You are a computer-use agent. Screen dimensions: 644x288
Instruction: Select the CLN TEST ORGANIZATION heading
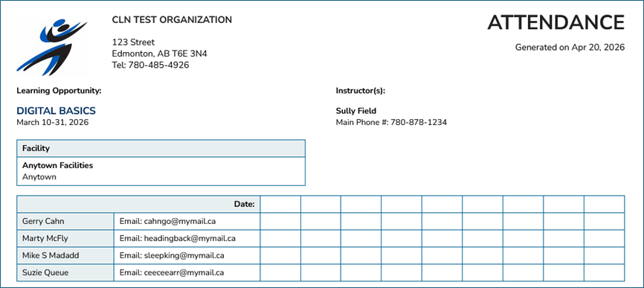click(172, 19)
